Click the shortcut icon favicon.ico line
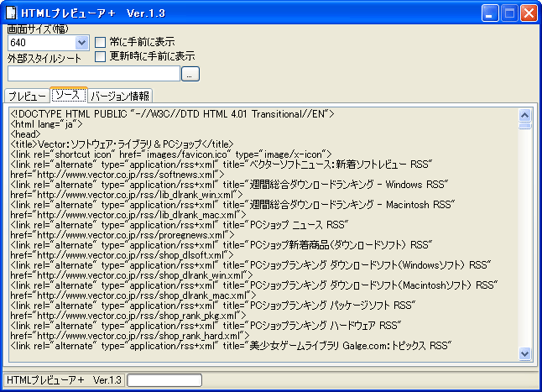Screen dimensions: 542x392 [171, 154]
